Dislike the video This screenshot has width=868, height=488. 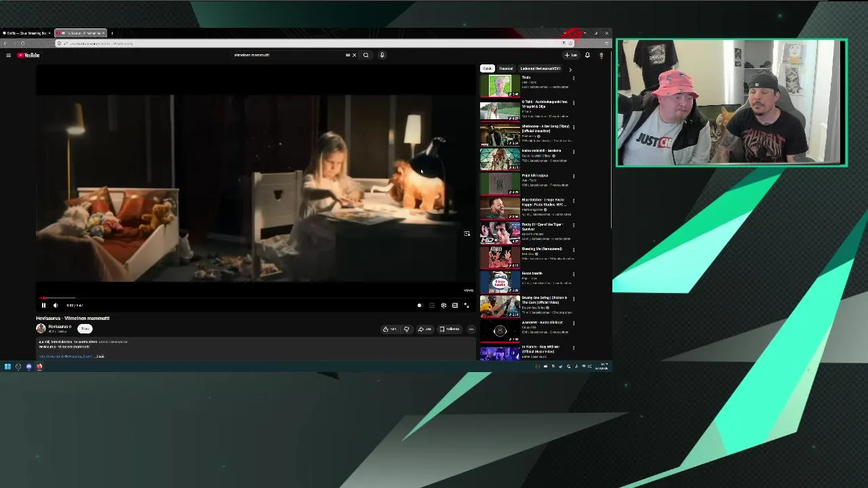pyautogui.click(x=406, y=329)
